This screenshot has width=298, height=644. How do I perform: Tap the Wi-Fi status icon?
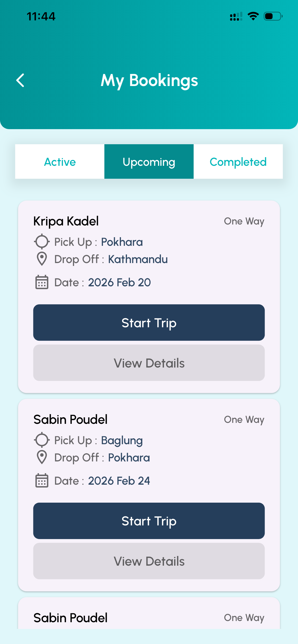253,16
